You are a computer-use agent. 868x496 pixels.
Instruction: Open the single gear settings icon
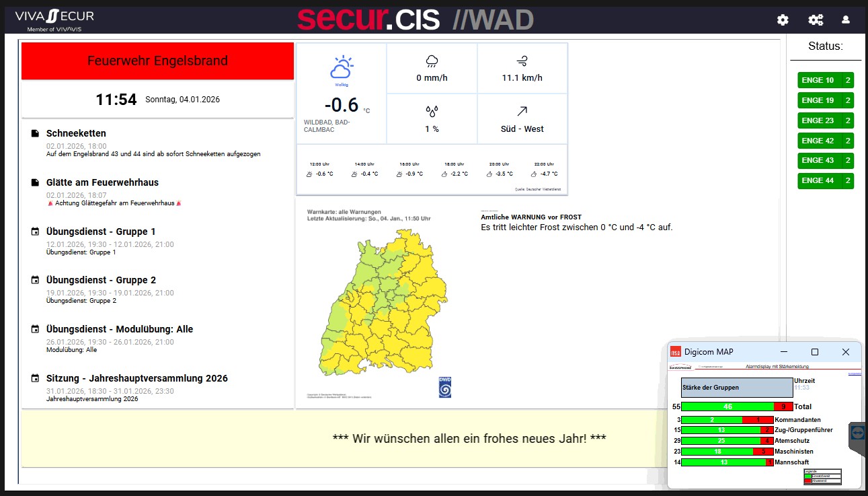pos(783,20)
